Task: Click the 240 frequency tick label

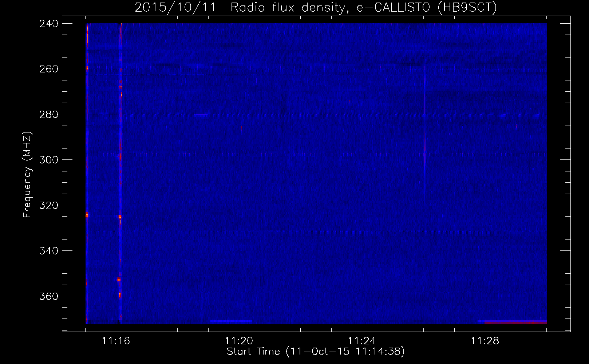Action: click(x=49, y=24)
